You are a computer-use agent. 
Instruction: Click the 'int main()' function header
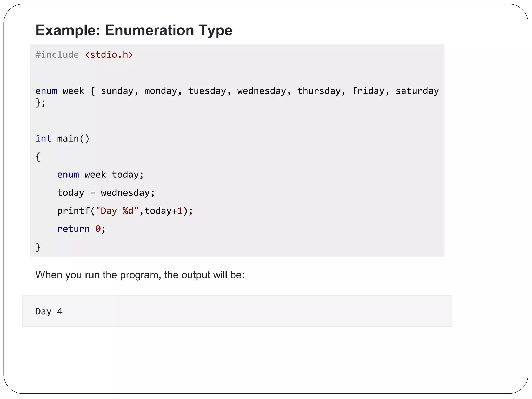(x=62, y=139)
